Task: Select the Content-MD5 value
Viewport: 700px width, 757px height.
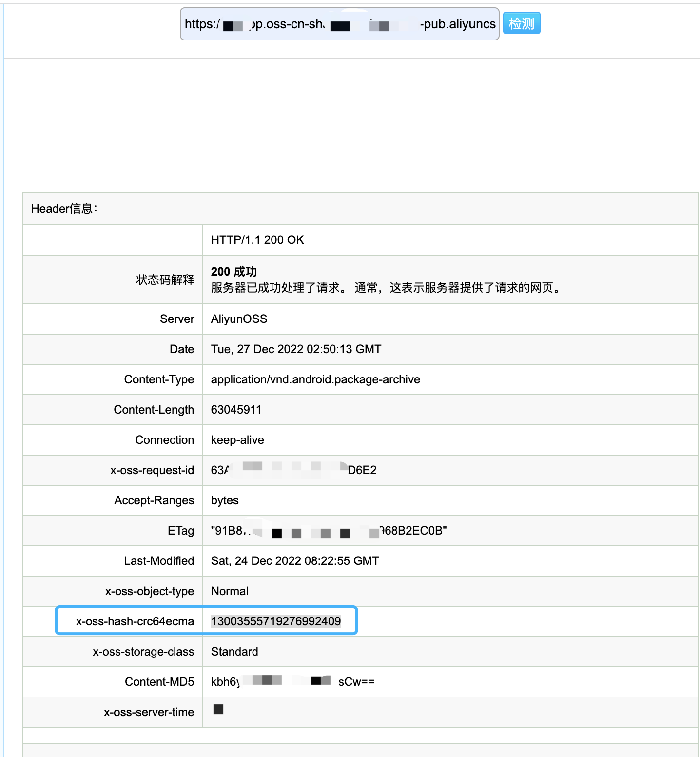Action: pos(292,681)
